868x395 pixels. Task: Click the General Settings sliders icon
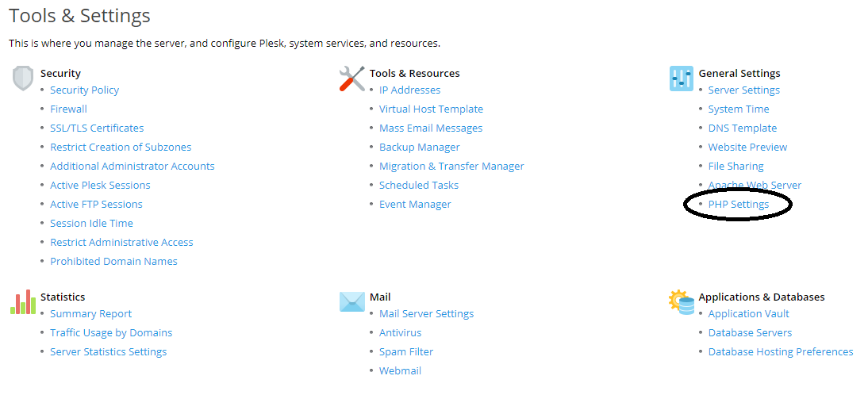(681, 79)
